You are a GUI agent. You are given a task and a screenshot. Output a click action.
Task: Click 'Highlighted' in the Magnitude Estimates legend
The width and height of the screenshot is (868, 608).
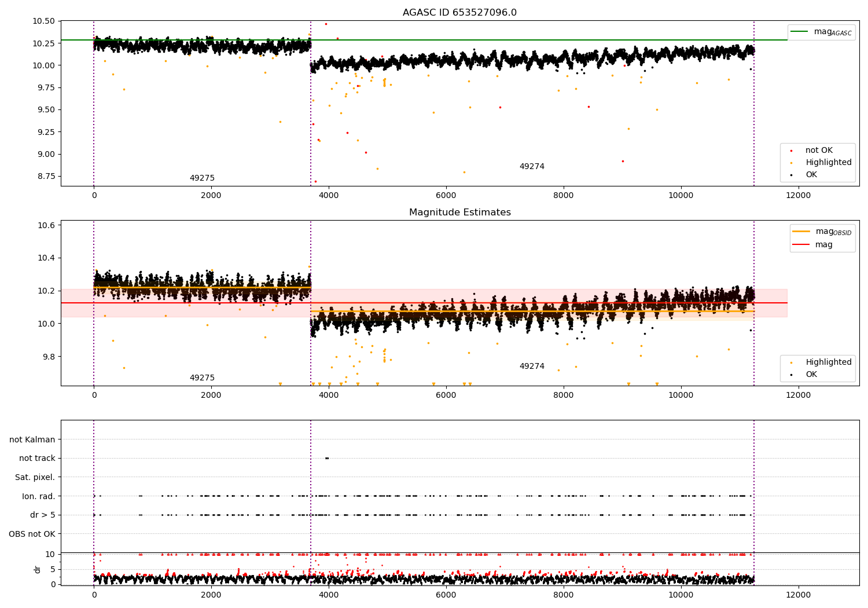(828, 362)
